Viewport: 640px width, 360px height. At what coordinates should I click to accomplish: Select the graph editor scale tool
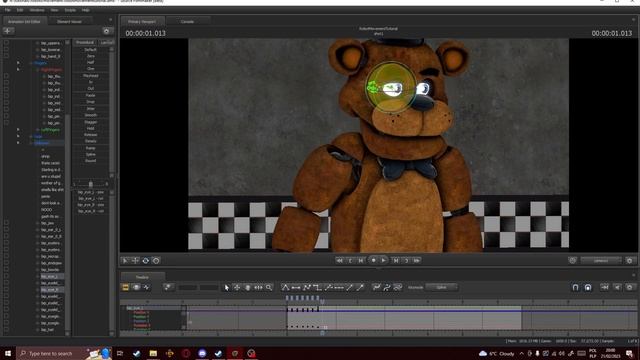(258, 287)
